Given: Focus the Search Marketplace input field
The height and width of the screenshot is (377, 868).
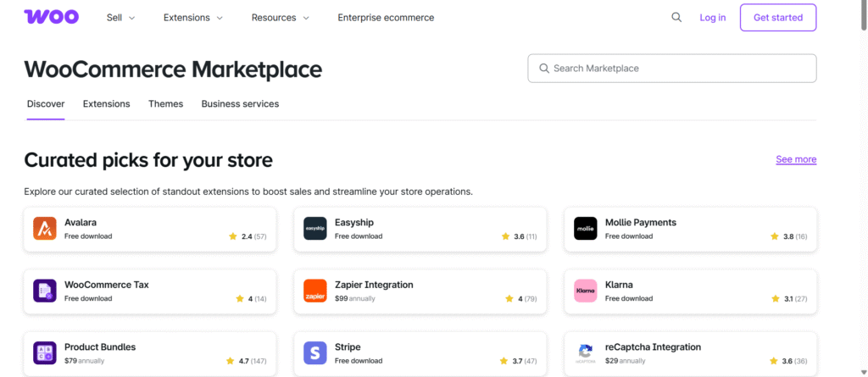Looking at the screenshot, I should point(672,69).
